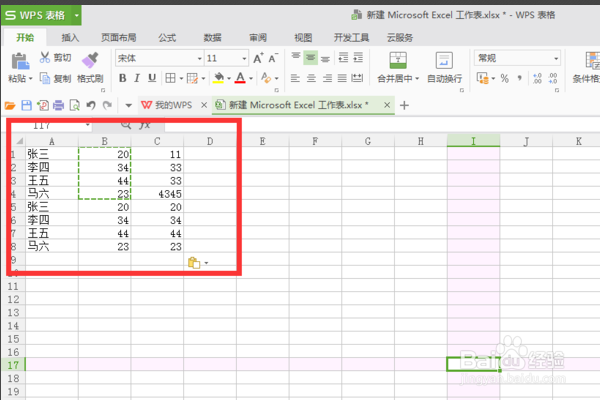Viewport: 600px width, 400px height.
Task: Open the borders dropdown arrow
Action: 181,78
